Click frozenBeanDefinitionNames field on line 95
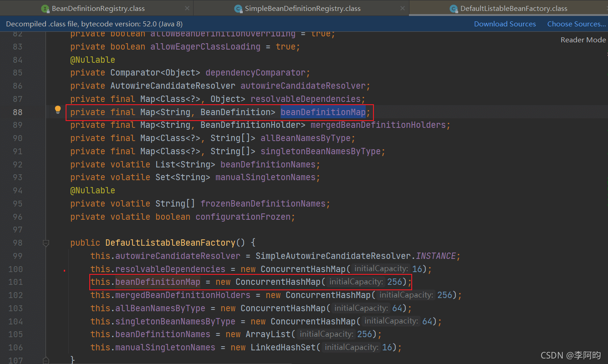This screenshot has width=608, height=364. [x=263, y=203]
